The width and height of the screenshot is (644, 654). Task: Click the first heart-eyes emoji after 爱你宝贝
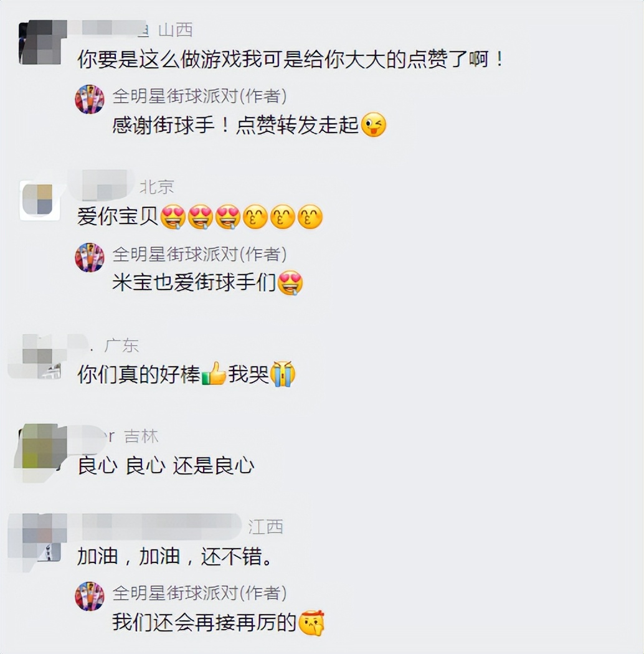point(173,217)
